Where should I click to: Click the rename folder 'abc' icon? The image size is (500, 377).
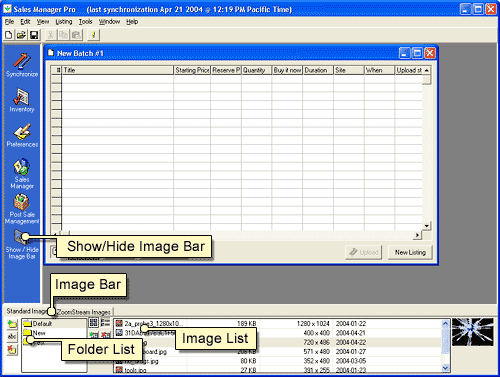click(x=12, y=337)
